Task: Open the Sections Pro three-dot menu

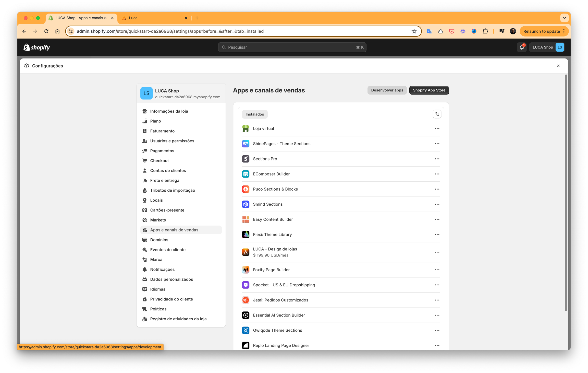Action: point(437,159)
